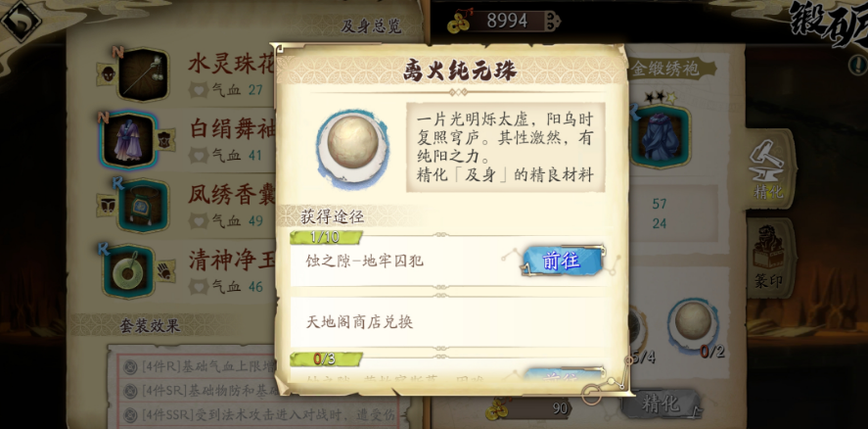Select the 凤绣香囊 sachet icon
The image size is (868, 429).
click(143, 205)
